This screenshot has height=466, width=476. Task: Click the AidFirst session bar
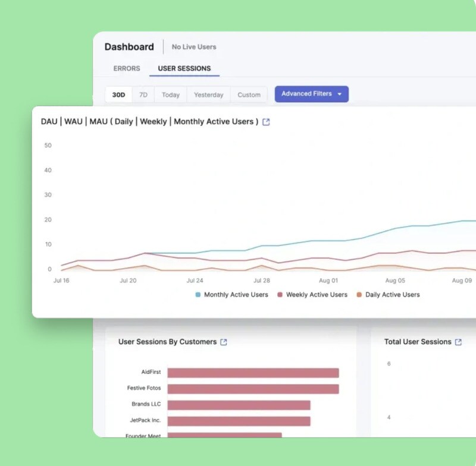(253, 373)
